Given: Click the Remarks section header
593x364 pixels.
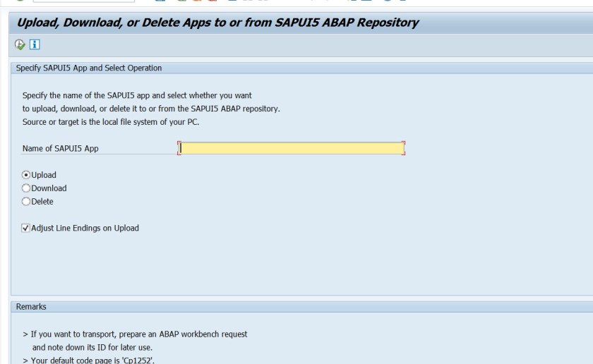Looking at the screenshot, I should (x=31, y=307).
